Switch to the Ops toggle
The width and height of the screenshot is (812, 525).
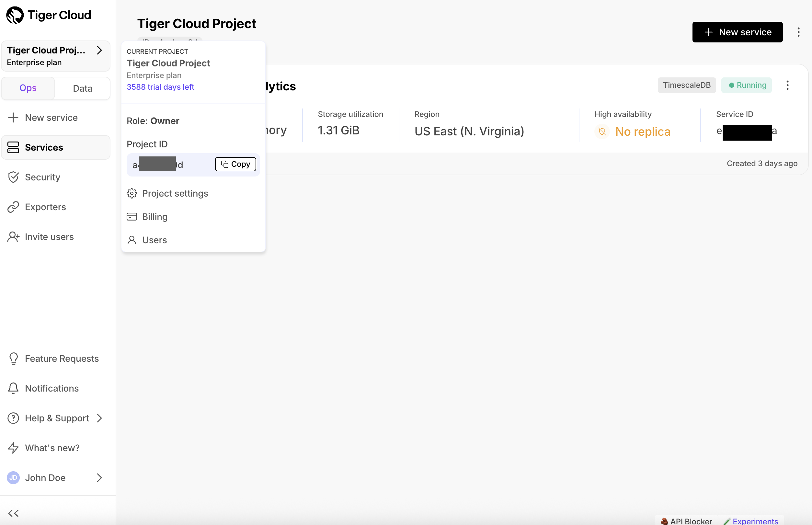(x=28, y=88)
